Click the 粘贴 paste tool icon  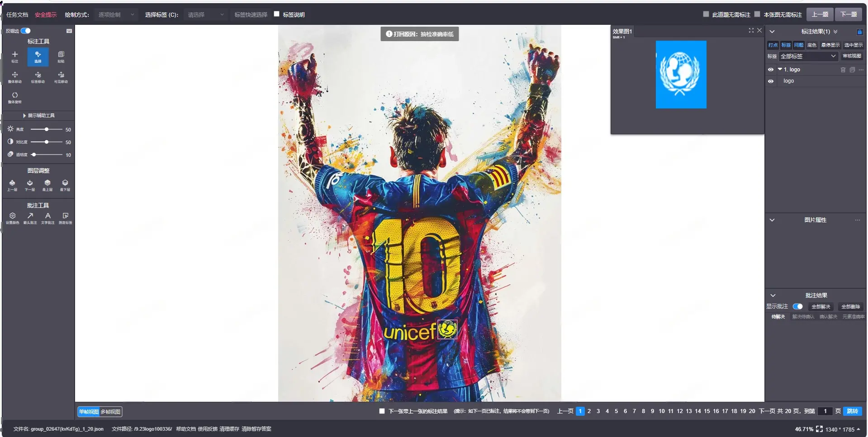tap(61, 56)
